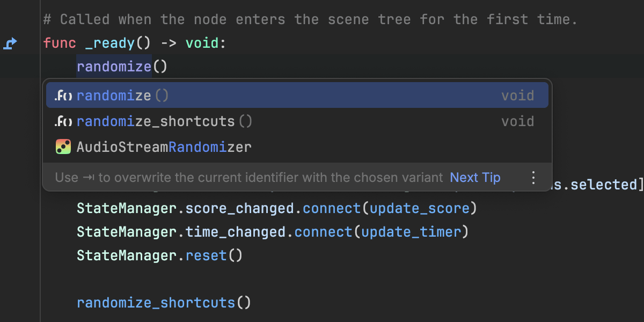Pick AudioStreamRandomizer from the suggestions
The height and width of the screenshot is (322, 644).
297,147
